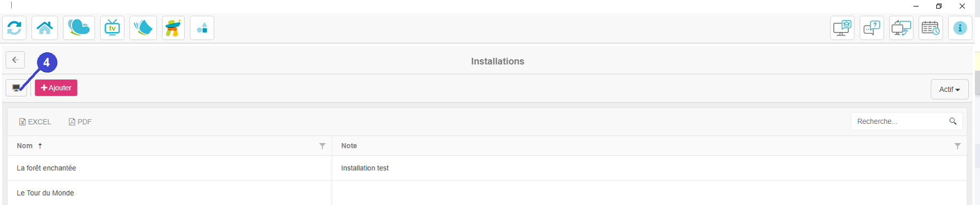Screen dimensions: 980x205
Task: Open the Nom column filter
Action: point(322,146)
